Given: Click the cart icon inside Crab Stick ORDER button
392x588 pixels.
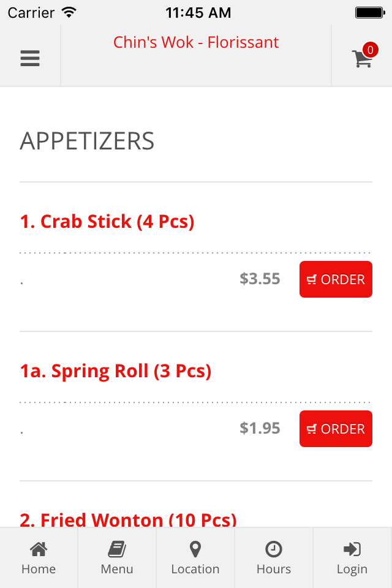Looking at the screenshot, I should [312, 280].
